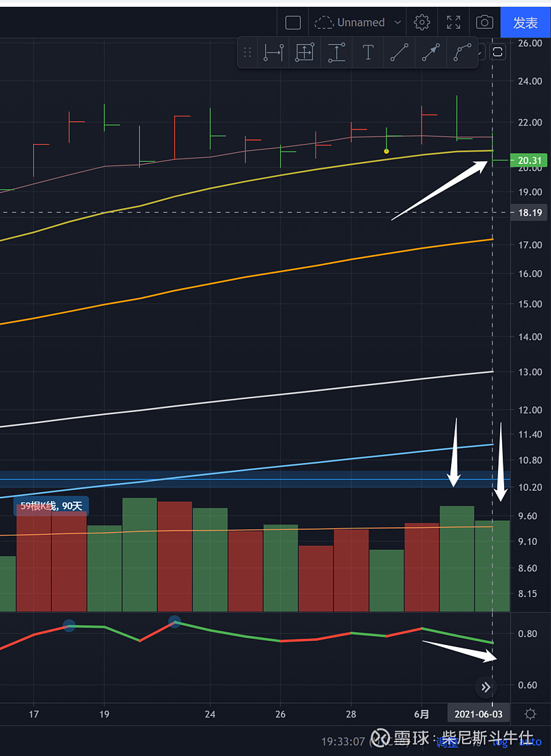Image resolution: width=551 pixels, height=756 pixels.
Task: Click the 6月 time axis label
Action: (x=422, y=714)
